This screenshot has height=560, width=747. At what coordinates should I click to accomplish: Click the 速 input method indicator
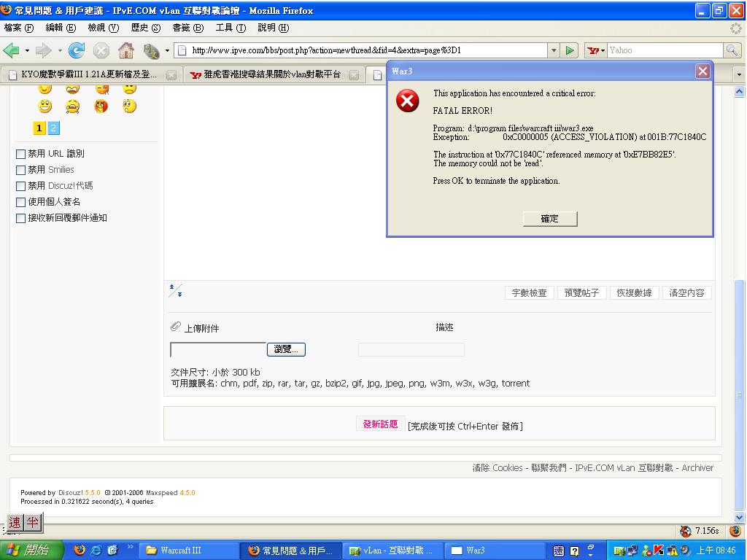coord(15,522)
